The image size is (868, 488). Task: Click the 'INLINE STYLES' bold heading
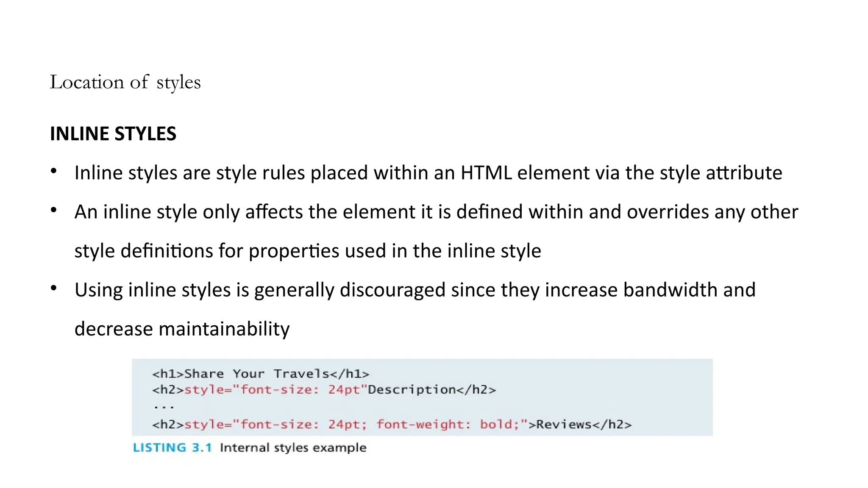[113, 134]
